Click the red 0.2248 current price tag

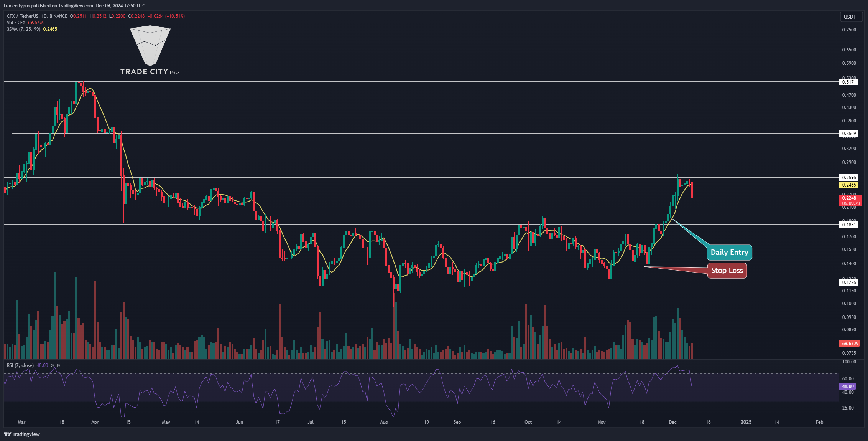tap(850, 201)
